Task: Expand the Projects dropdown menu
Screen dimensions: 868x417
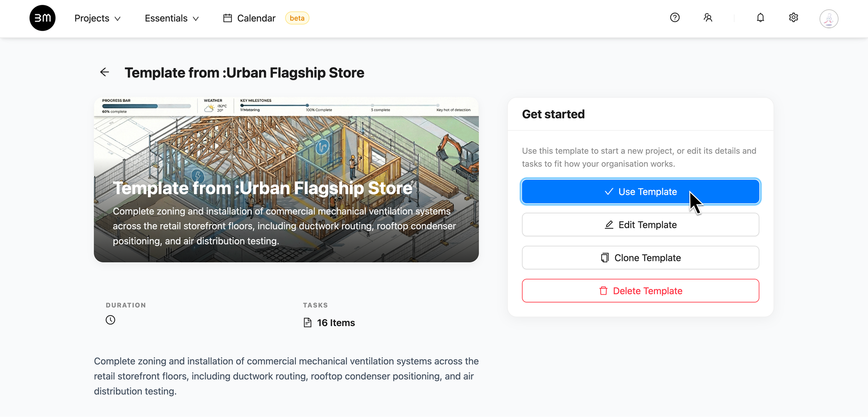Action: coord(97,18)
